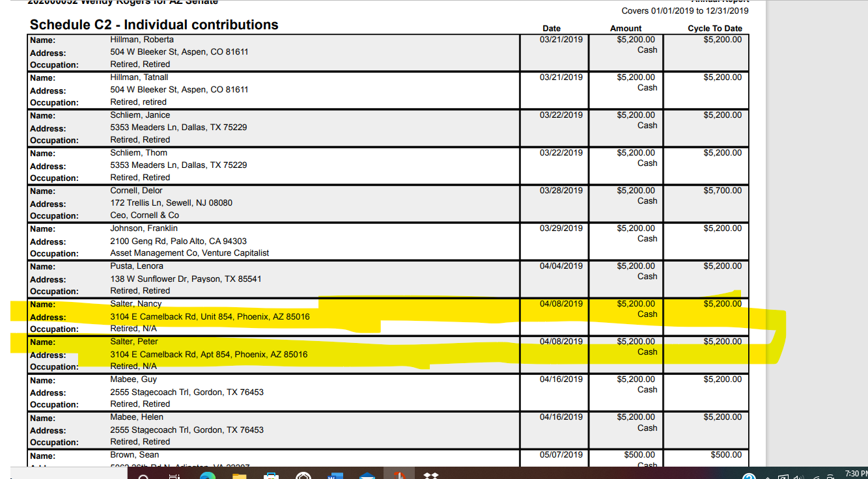
Task: Open File Explorer from the taskbar
Action: pos(240,474)
